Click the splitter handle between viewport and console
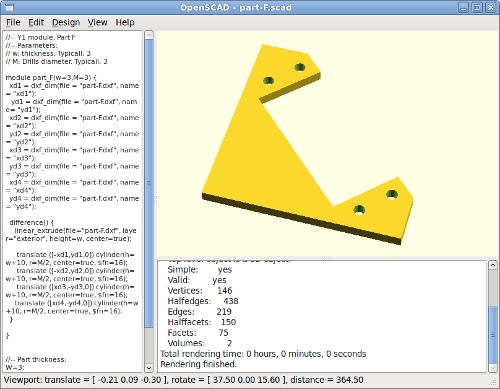Image resolution: width=500 pixels, height=389 pixels. [326, 258]
